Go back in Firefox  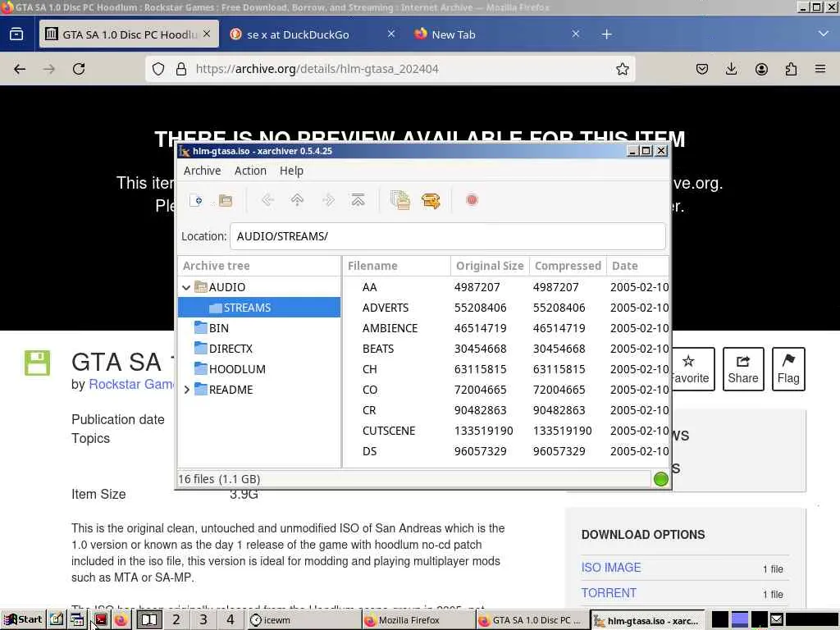click(20, 69)
